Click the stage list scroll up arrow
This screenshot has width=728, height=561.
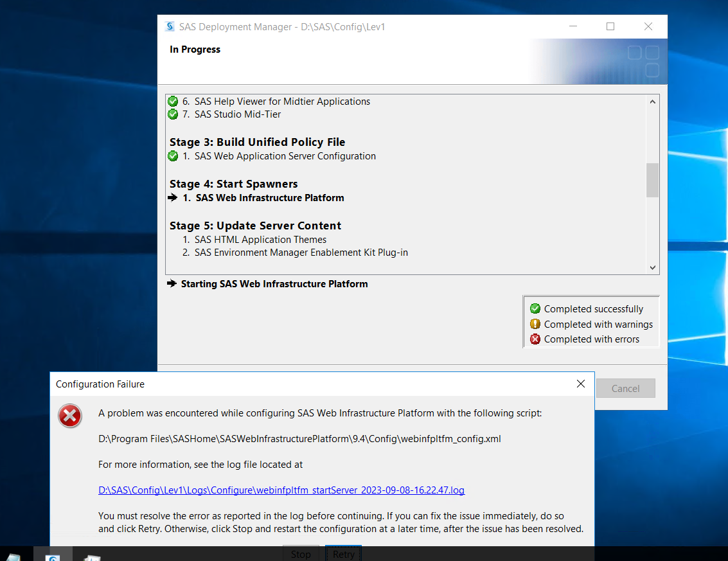click(x=653, y=102)
